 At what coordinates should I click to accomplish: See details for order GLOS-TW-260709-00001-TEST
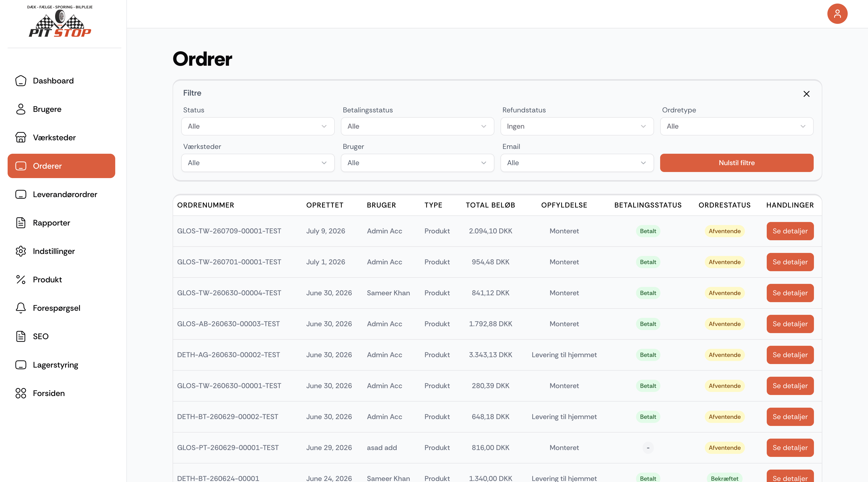790,231
